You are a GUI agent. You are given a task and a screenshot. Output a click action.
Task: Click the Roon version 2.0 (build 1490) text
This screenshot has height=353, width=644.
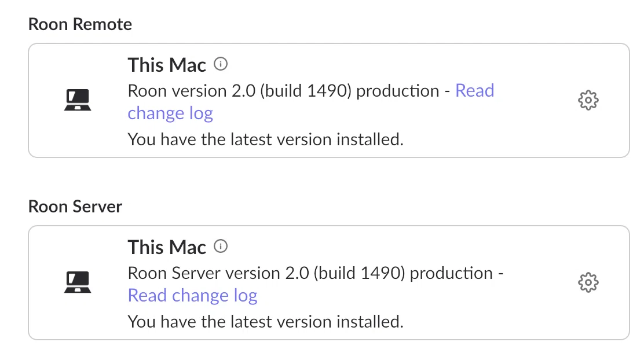(x=240, y=91)
